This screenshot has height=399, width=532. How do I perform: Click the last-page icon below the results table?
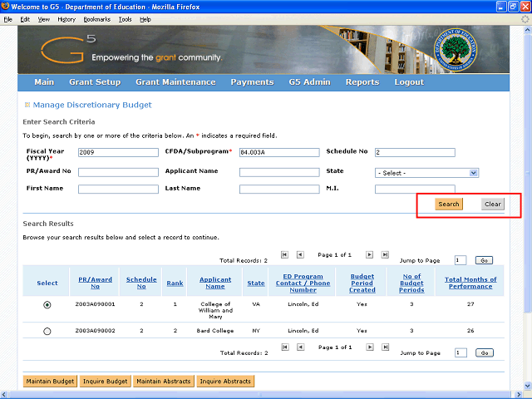[384, 347]
